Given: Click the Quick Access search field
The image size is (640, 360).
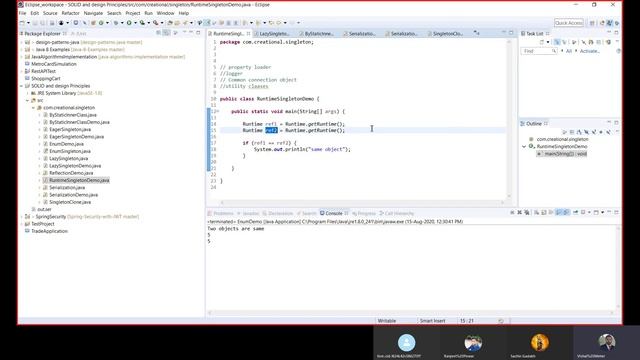Looking at the screenshot, I should click(x=569, y=23).
